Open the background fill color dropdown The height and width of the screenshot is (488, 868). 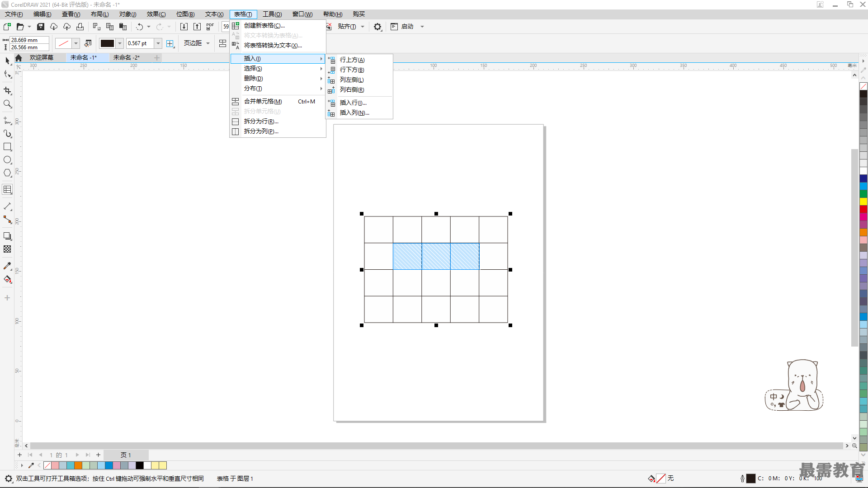pyautogui.click(x=76, y=43)
